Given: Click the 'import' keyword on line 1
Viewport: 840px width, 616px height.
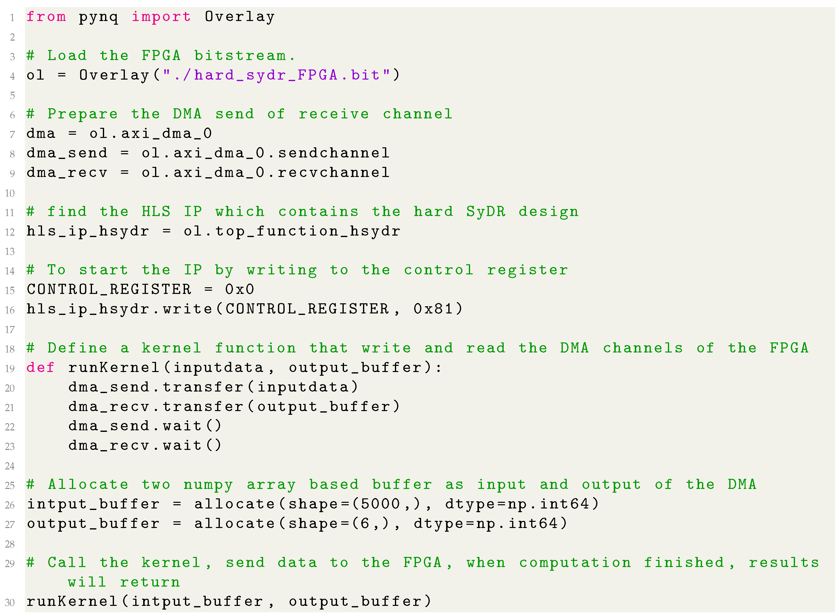Looking at the screenshot, I should pos(161,17).
